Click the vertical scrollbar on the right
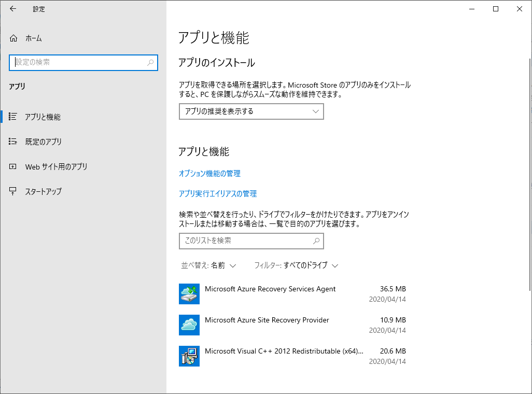The width and height of the screenshot is (532, 394). tap(530, 175)
